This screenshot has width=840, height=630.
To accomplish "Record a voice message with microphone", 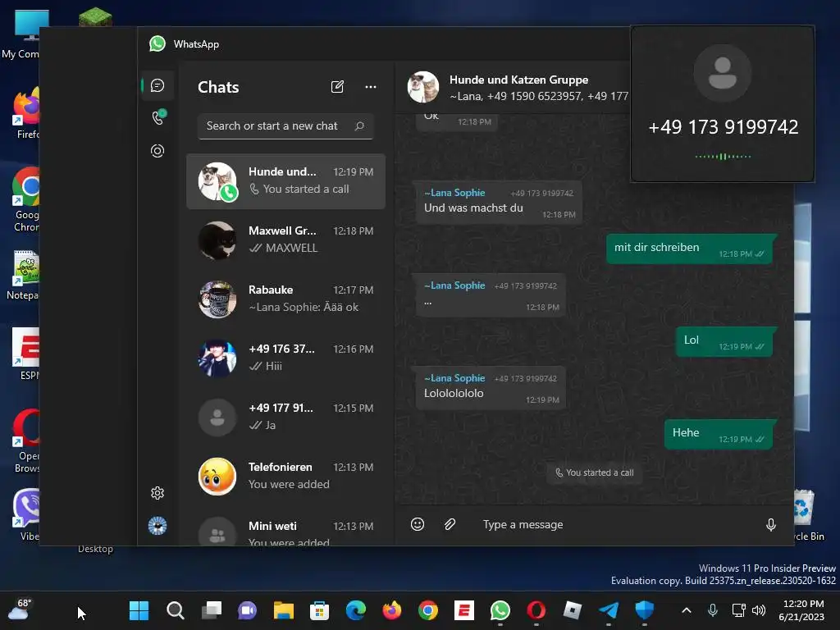I will [x=771, y=524].
